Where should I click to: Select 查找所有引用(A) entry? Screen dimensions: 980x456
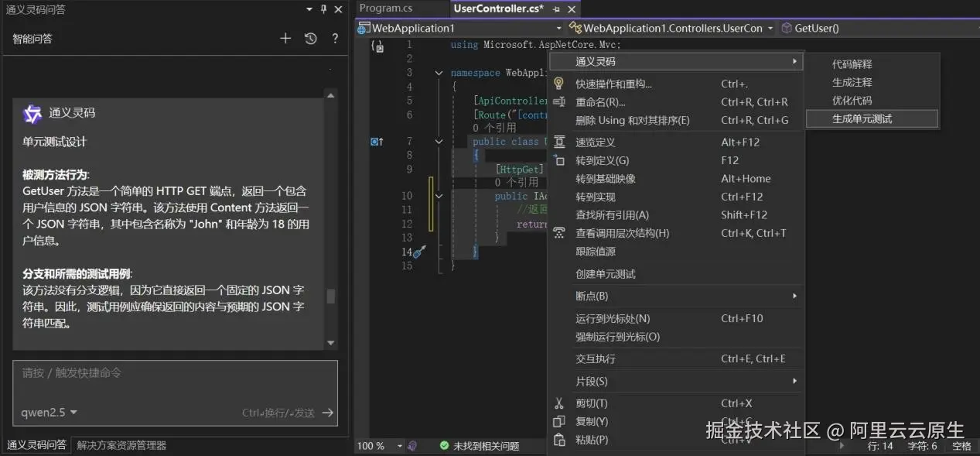676,215
